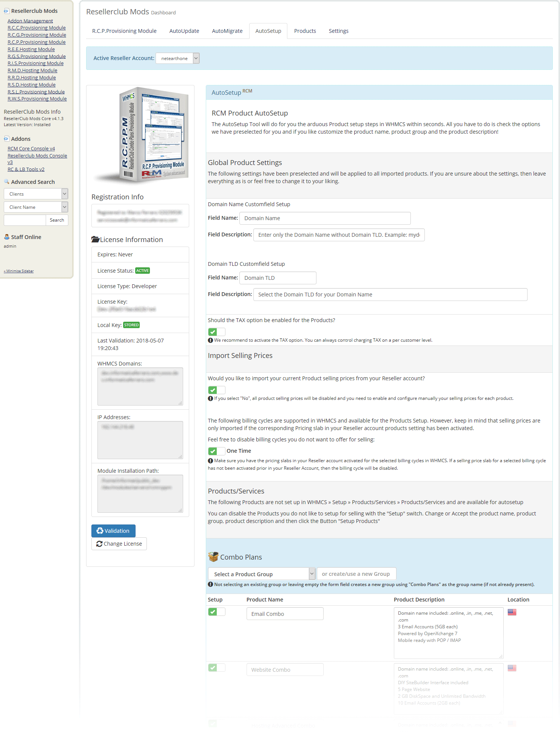Click the Combo Plans box icon

(213, 557)
